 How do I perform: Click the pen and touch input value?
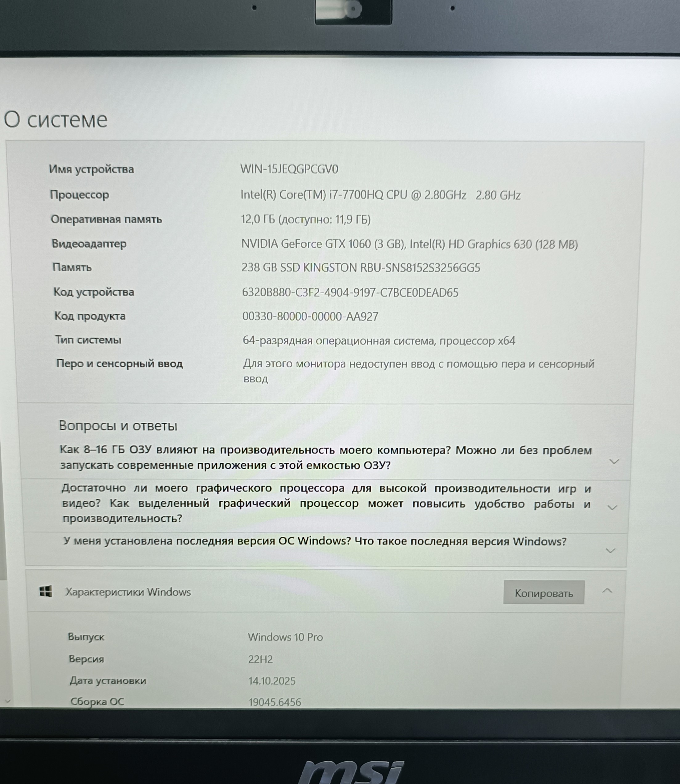click(x=419, y=371)
